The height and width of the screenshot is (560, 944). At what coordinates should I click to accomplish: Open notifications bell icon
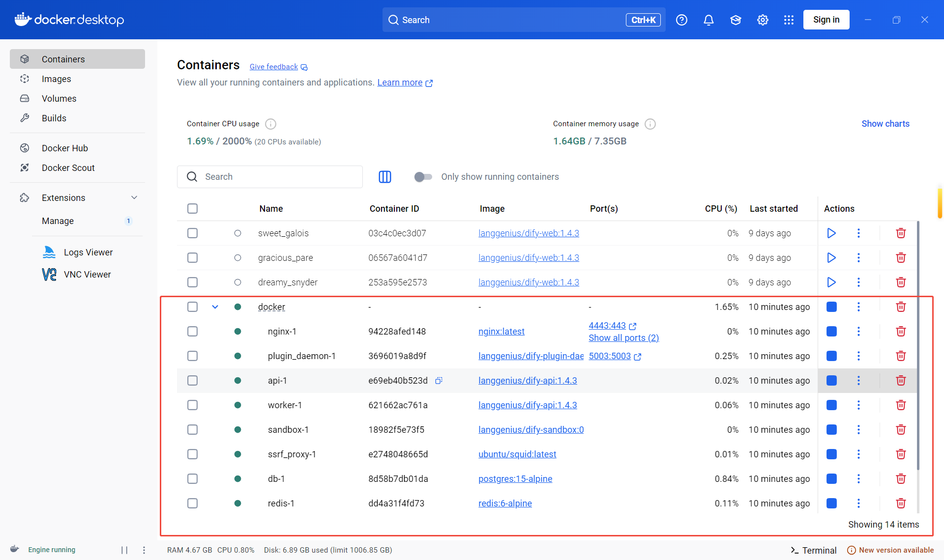coord(708,20)
